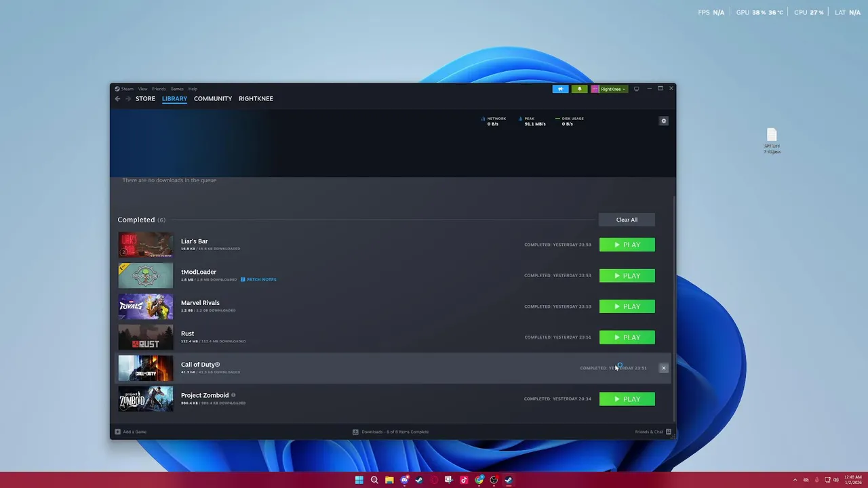
Task: Go forward with the Steam forward arrow
Action: (127, 98)
